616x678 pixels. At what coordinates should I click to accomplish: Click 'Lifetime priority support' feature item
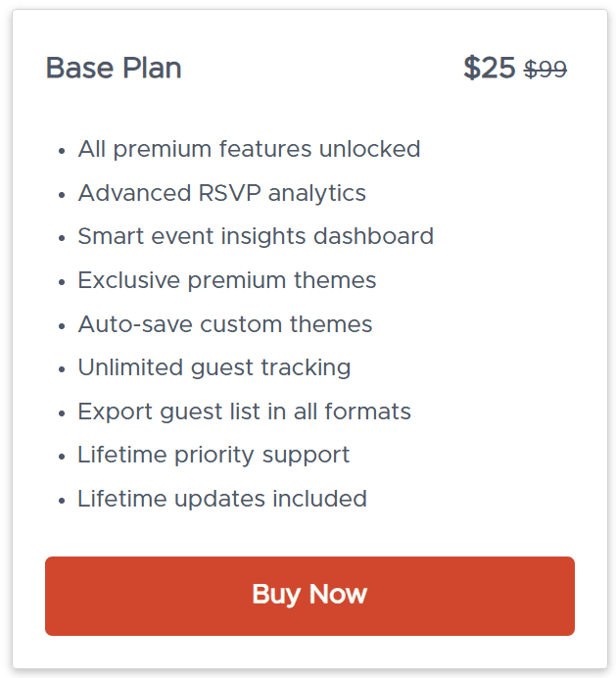pos(213,455)
